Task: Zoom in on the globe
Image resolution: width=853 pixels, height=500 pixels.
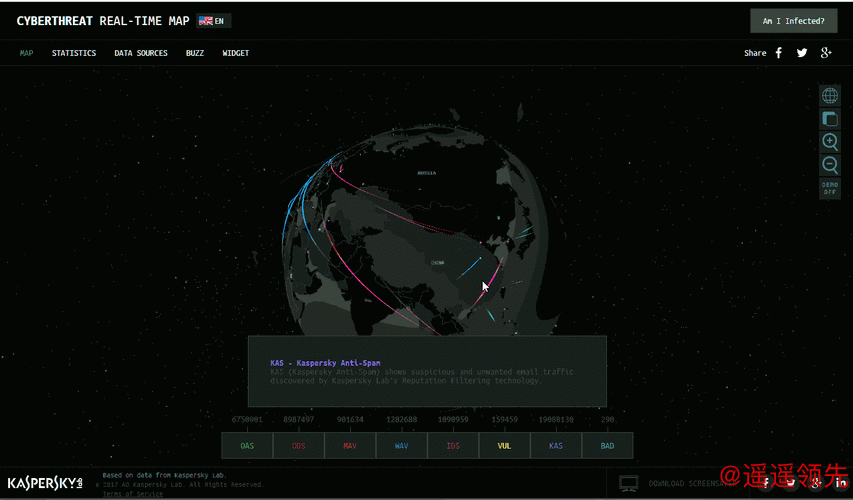Action: (829, 142)
